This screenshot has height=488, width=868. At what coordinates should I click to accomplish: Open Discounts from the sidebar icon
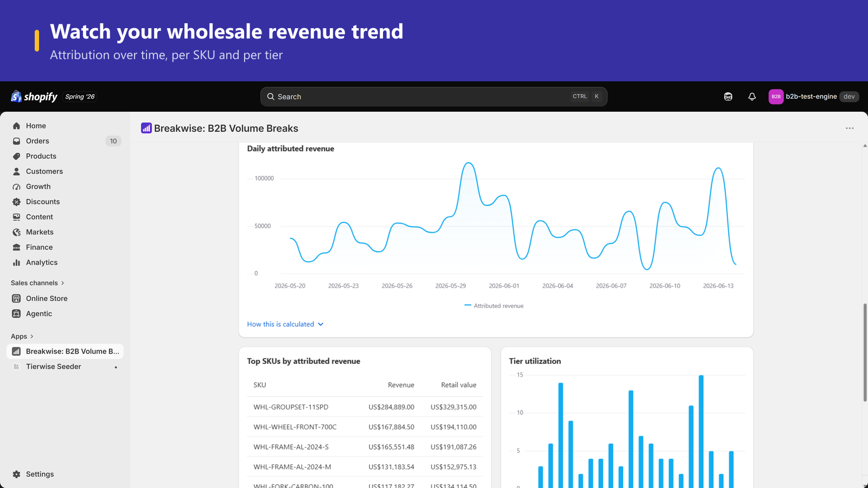point(16,202)
